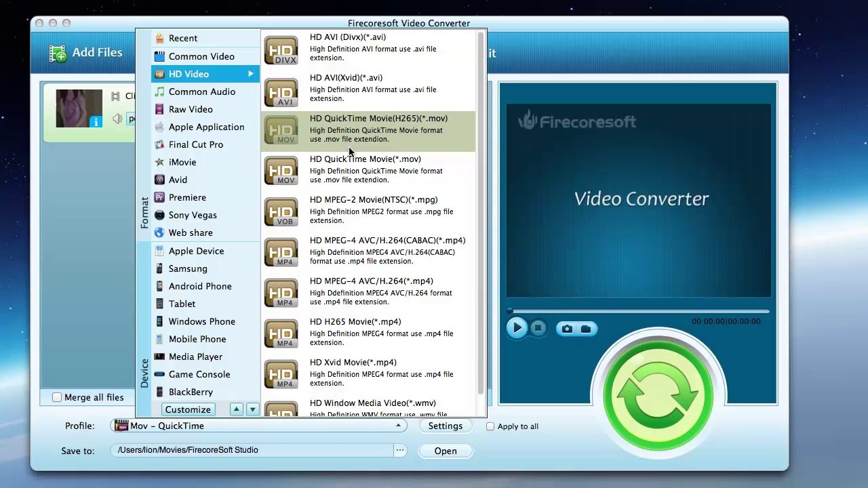868x488 pixels.
Task: Select HD H265 Movie MP4 icon
Action: [281, 335]
